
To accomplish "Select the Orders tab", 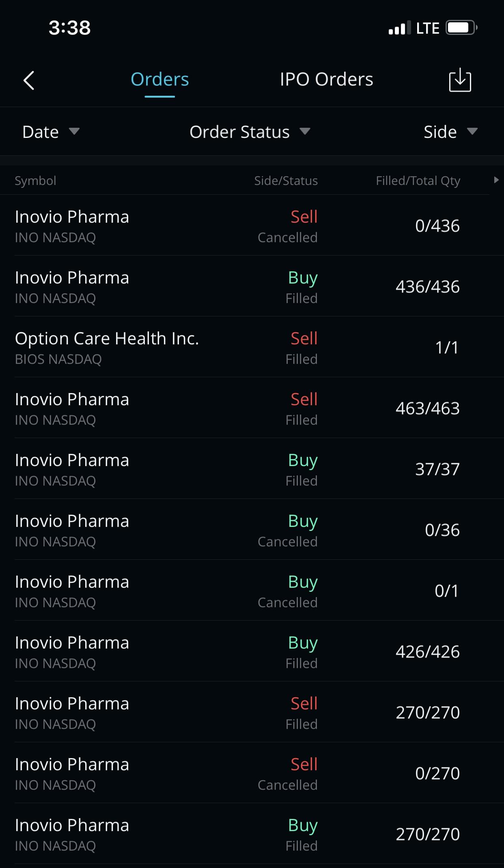I will click(160, 79).
